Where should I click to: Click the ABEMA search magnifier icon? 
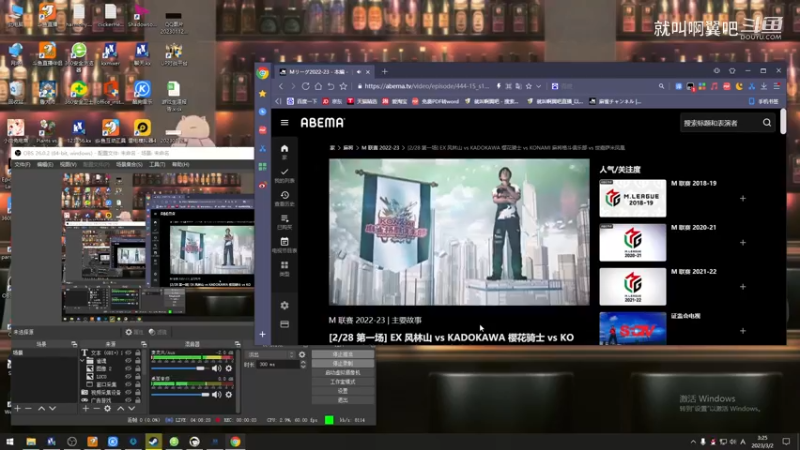[x=767, y=122]
